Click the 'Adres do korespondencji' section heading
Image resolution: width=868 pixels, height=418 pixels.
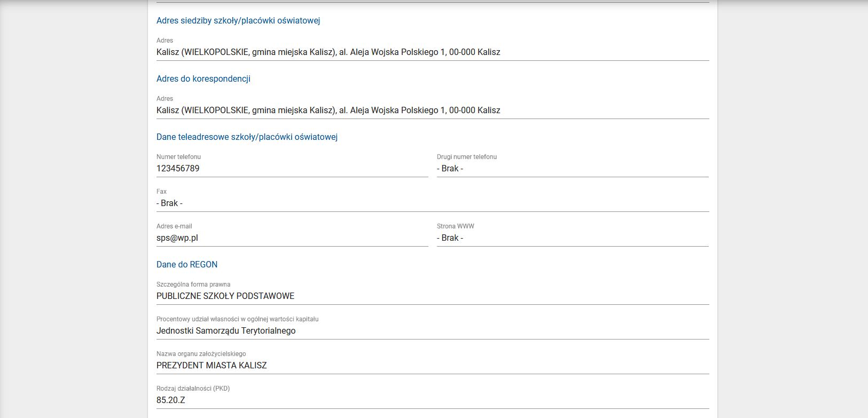point(203,79)
